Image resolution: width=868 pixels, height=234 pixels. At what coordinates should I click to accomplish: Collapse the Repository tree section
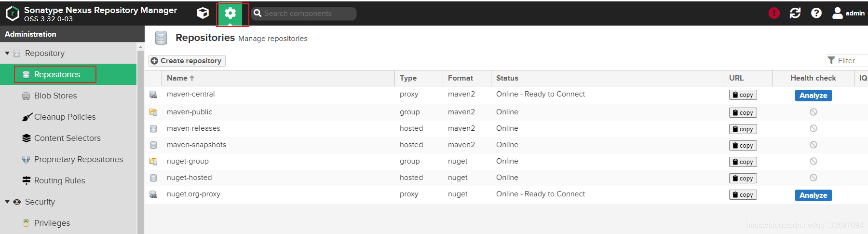click(x=7, y=53)
